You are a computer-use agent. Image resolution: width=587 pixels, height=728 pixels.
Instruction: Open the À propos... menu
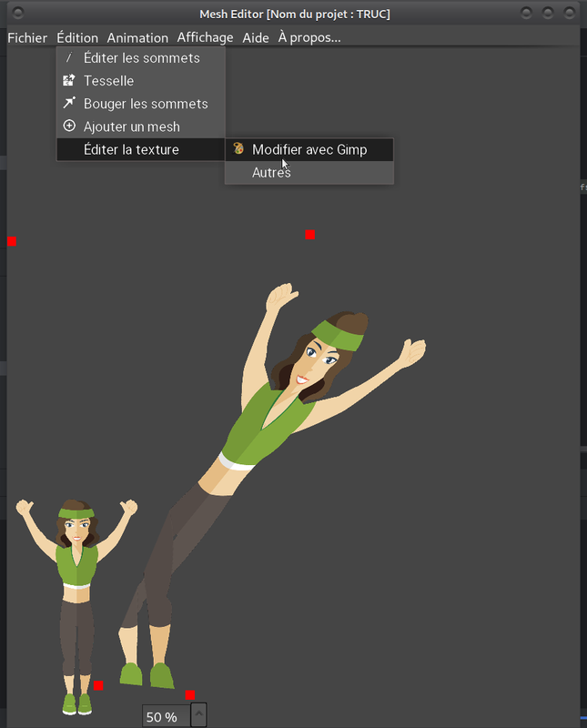coord(309,37)
